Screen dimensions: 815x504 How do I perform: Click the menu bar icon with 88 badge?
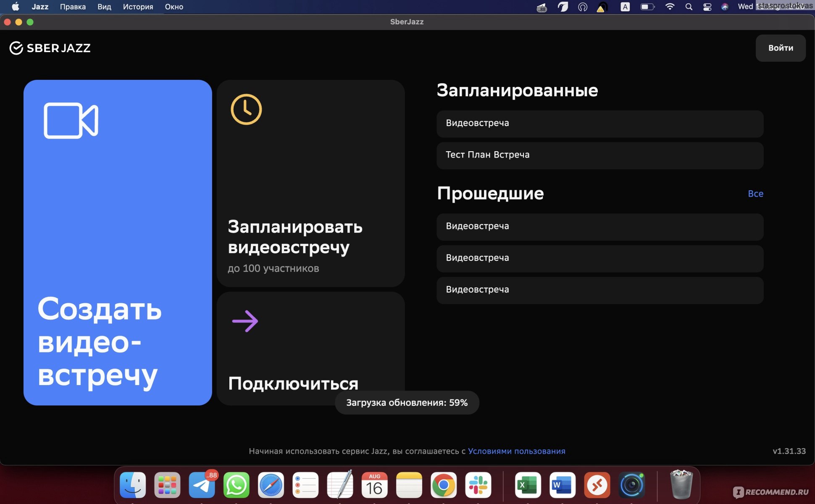[x=542, y=7]
